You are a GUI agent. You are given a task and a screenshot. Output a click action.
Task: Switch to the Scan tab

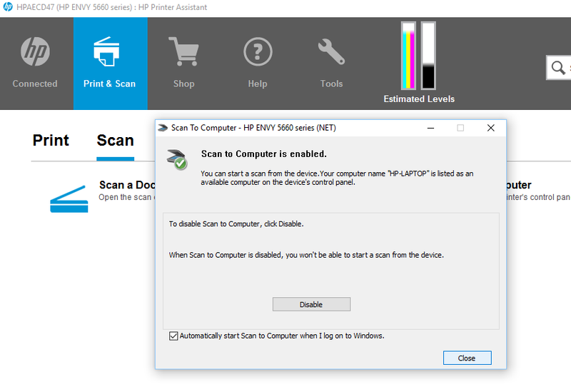pyautogui.click(x=115, y=140)
